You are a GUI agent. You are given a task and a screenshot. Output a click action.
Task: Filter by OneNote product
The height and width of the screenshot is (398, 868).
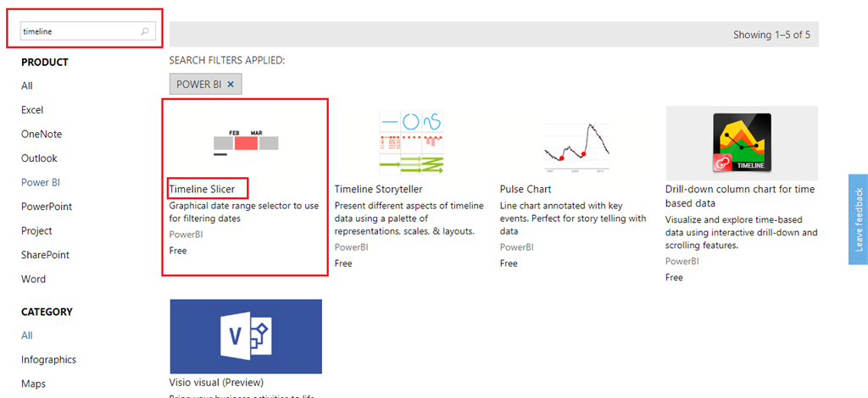(x=42, y=134)
